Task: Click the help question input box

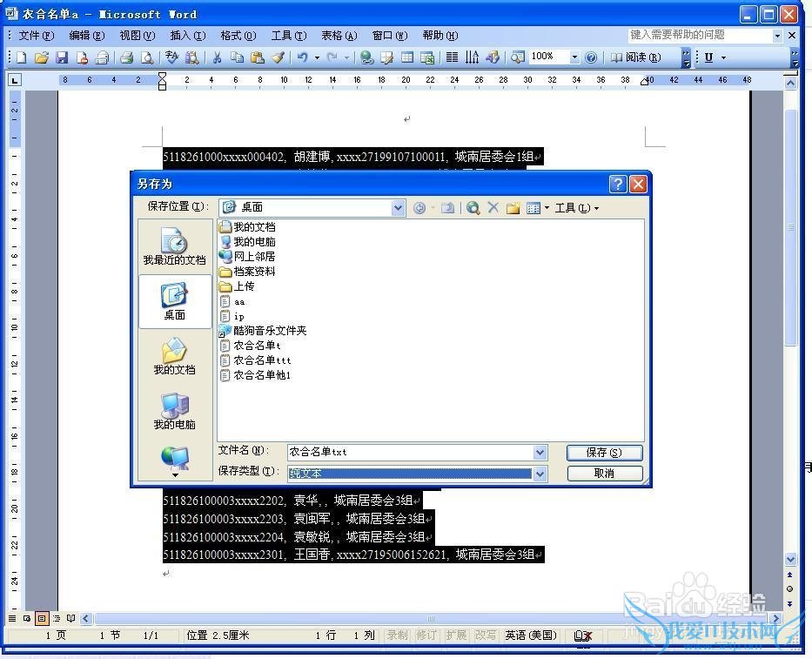Action: pyautogui.click(x=700, y=35)
